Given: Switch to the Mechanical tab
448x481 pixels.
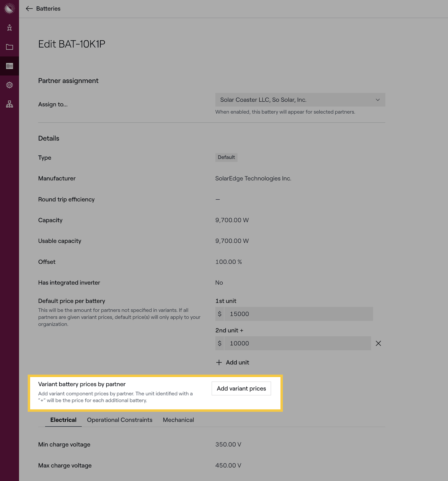Looking at the screenshot, I should pyautogui.click(x=178, y=420).
